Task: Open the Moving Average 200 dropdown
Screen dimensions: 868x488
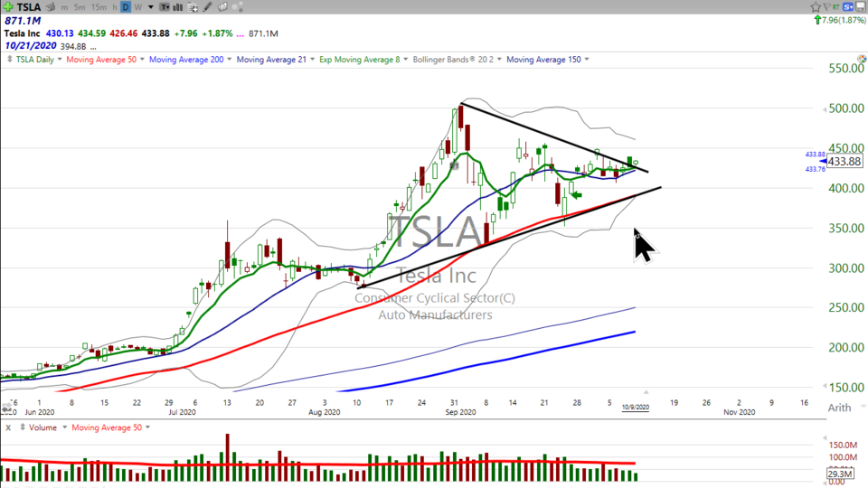Action: [229, 60]
